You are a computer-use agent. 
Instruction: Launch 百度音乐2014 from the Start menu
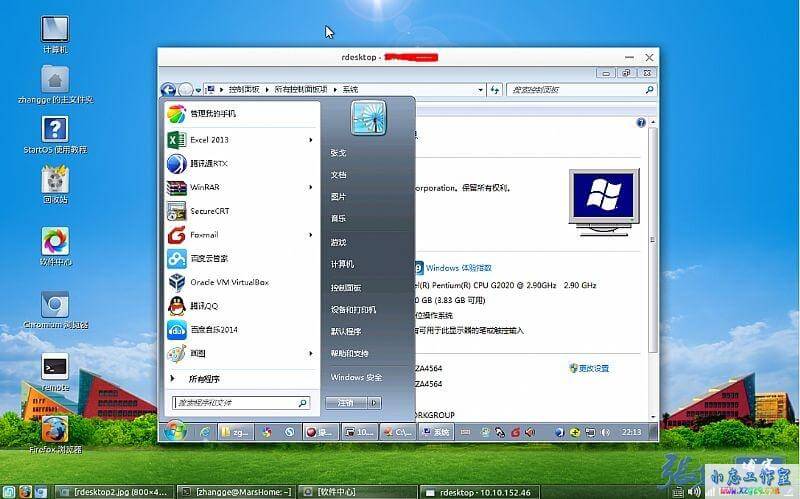(241, 330)
